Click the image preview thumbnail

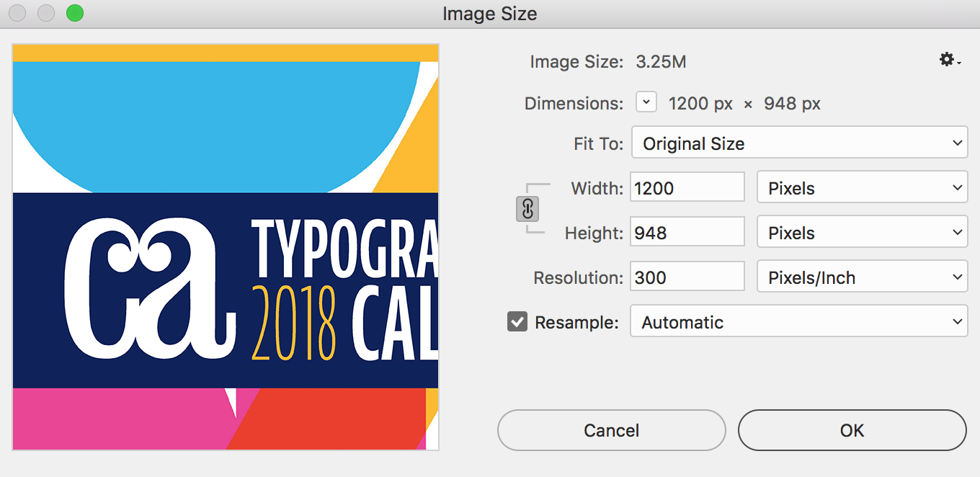pyautogui.click(x=226, y=246)
